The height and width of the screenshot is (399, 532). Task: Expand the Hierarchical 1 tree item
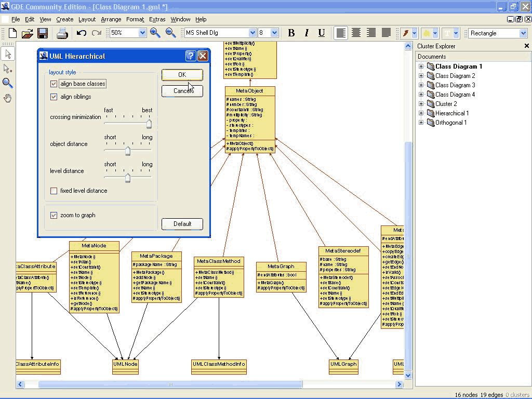pos(420,113)
